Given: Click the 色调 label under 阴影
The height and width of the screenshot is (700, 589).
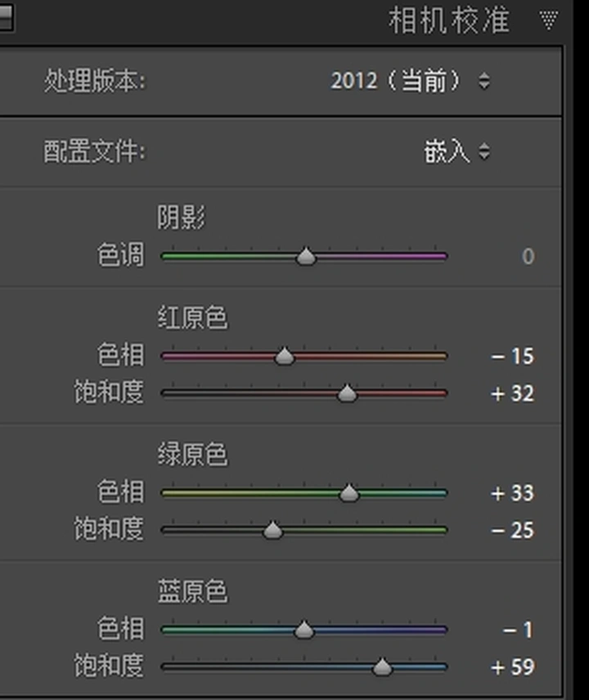Looking at the screenshot, I should coord(121,255).
